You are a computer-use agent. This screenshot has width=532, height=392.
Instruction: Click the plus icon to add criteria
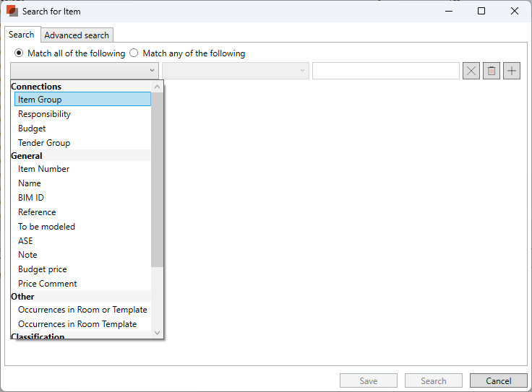tap(512, 71)
